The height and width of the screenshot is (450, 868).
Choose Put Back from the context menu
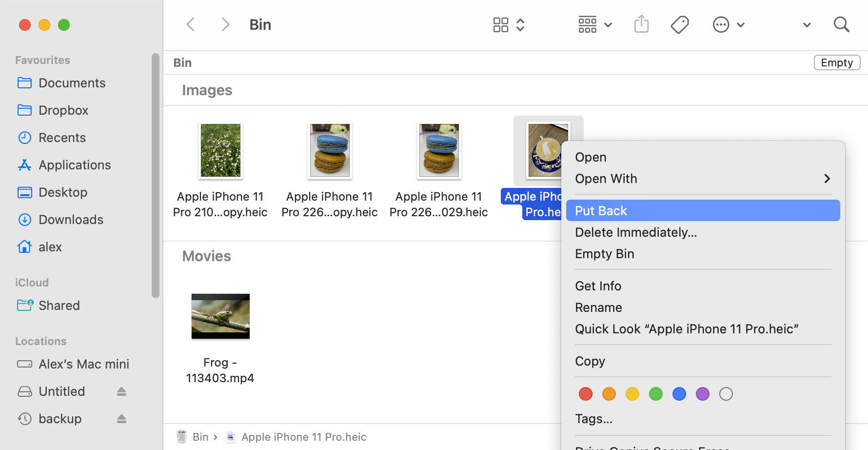[x=703, y=210]
